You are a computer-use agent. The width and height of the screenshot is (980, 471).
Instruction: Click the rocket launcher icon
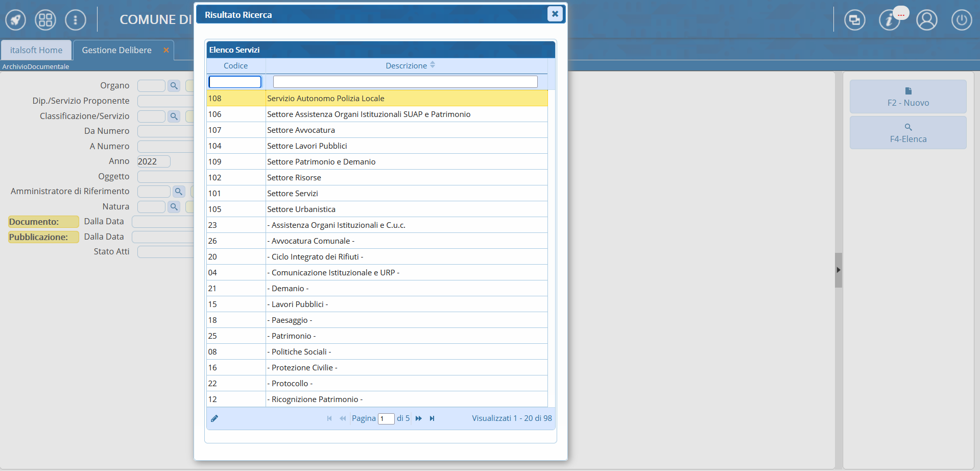point(15,20)
